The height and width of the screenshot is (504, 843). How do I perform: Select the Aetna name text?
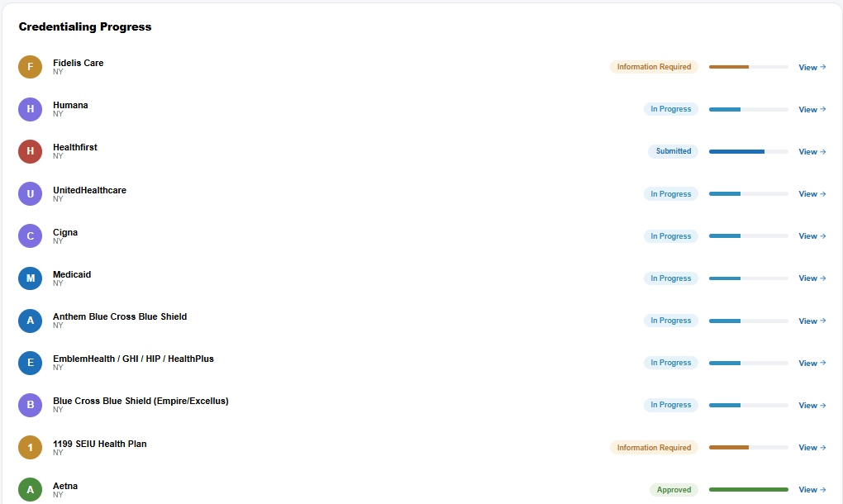click(x=65, y=487)
